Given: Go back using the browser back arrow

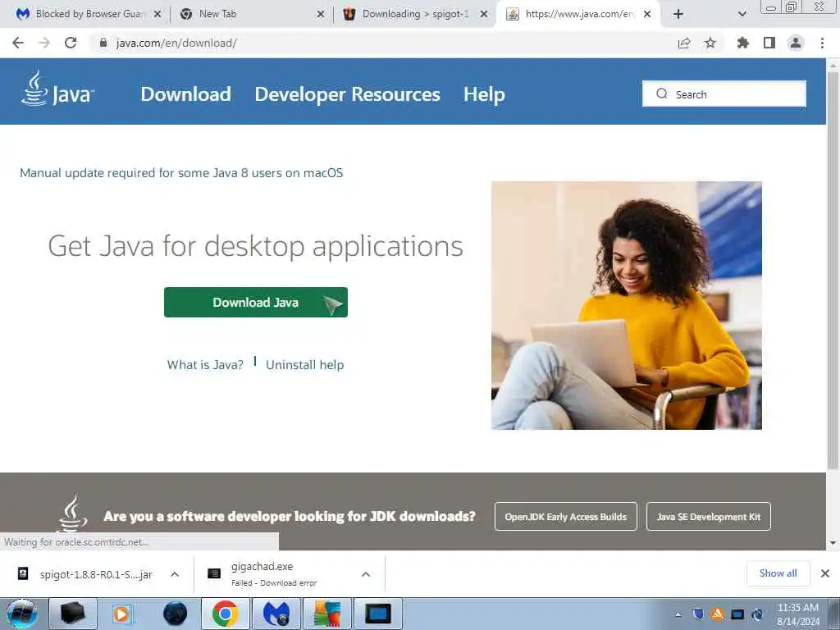Looking at the screenshot, I should click(x=18, y=43).
